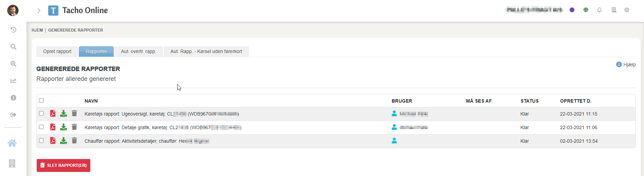Viewport: 644px width, 176px height.
Task: Click the notification bell icon
Action: pyautogui.click(x=600, y=10)
